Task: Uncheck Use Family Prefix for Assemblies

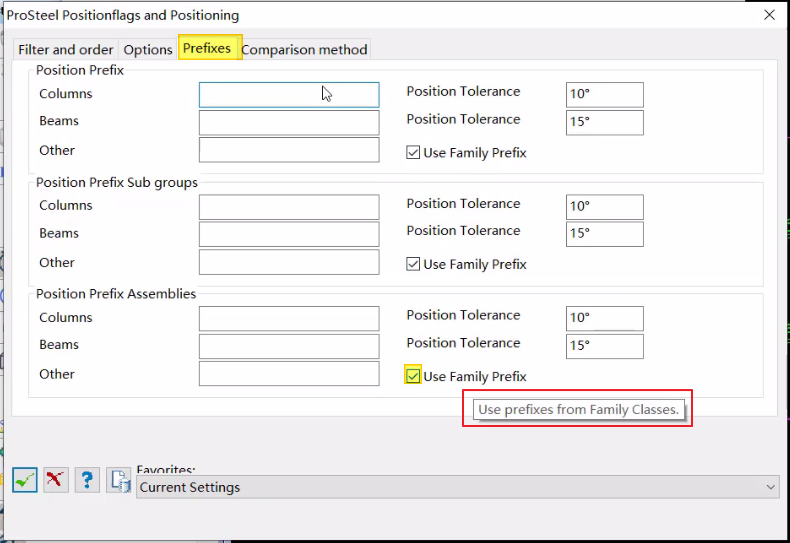Action: [413, 376]
